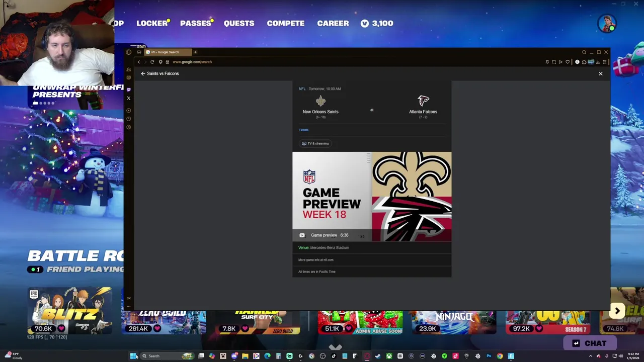Viewport: 644px width, 362px height.
Task: Open the calculator from the taskbar
Action: (x=278, y=356)
